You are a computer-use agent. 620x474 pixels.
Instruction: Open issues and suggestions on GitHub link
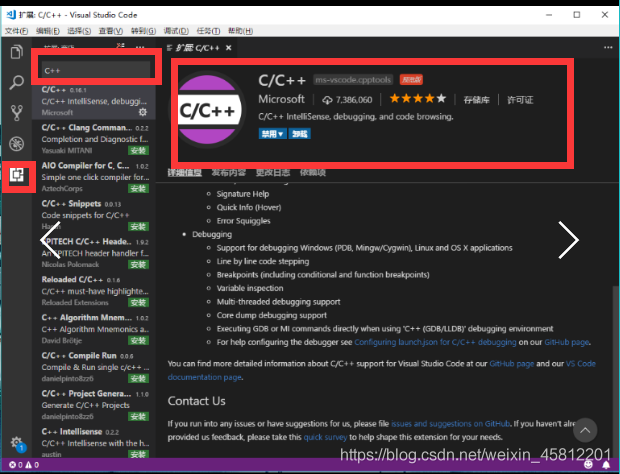(x=450, y=424)
